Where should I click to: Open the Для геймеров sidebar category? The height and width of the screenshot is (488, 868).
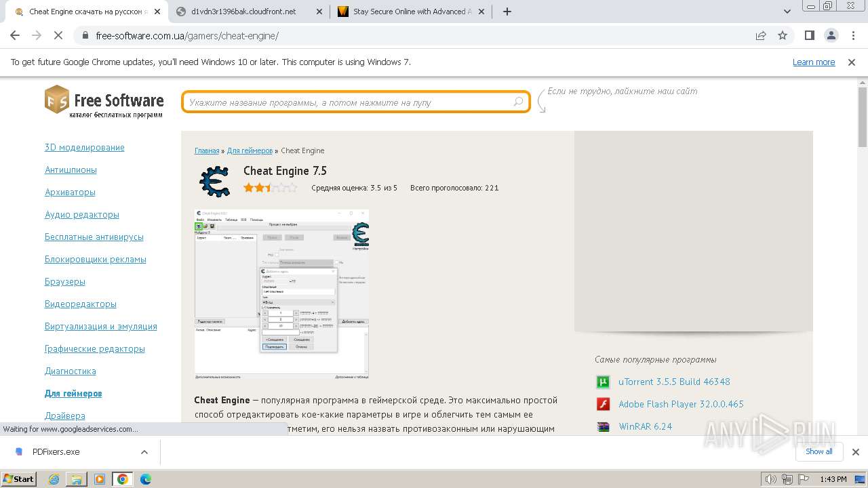coord(73,393)
